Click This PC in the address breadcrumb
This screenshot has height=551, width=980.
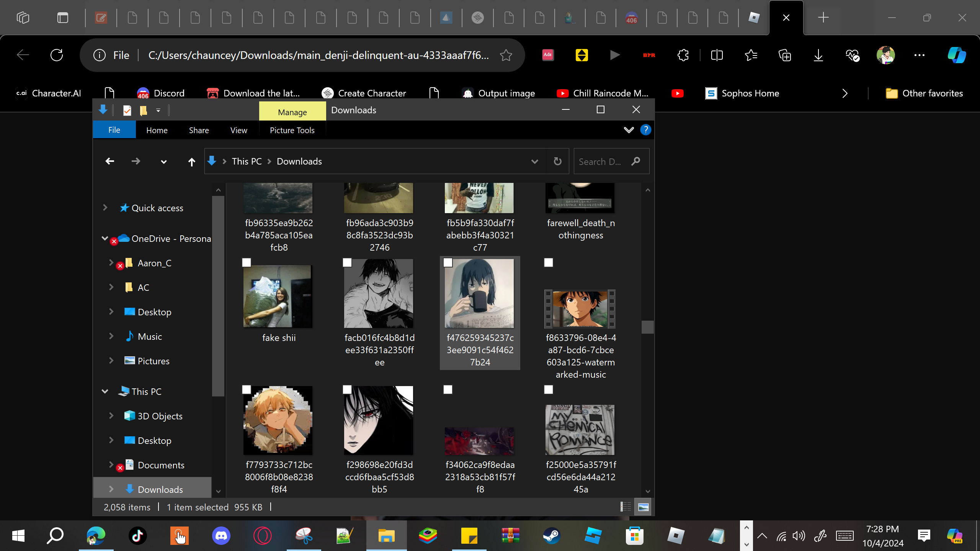pos(247,161)
